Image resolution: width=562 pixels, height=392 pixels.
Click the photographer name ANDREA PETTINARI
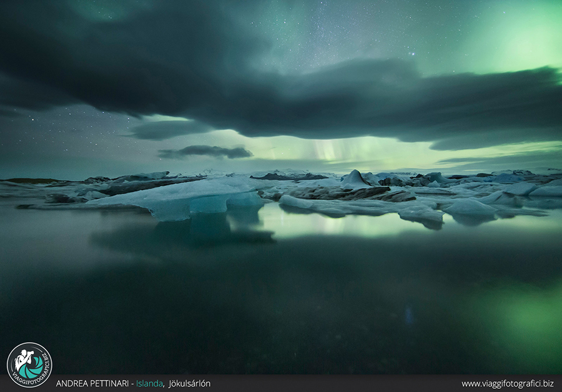point(92,383)
